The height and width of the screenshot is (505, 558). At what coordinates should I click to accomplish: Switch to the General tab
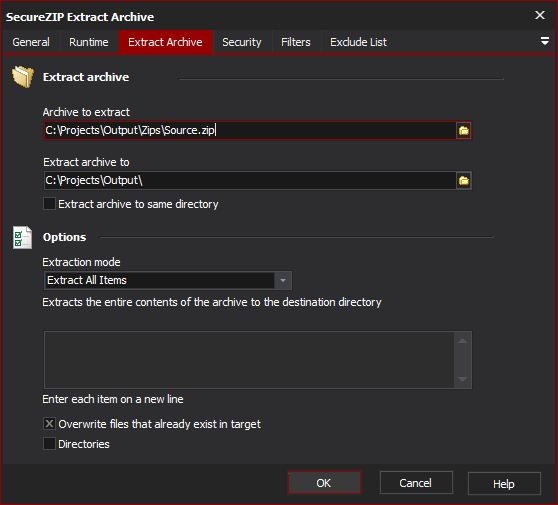click(31, 42)
